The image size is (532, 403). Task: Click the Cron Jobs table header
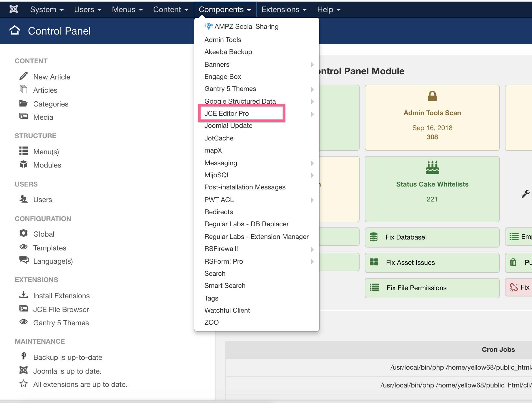pyautogui.click(x=379, y=349)
